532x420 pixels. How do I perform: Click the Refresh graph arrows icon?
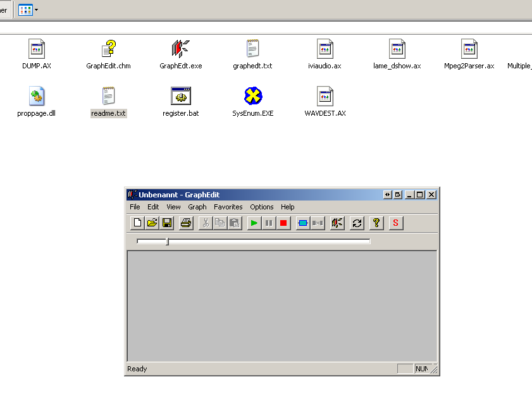click(x=357, y=223)
